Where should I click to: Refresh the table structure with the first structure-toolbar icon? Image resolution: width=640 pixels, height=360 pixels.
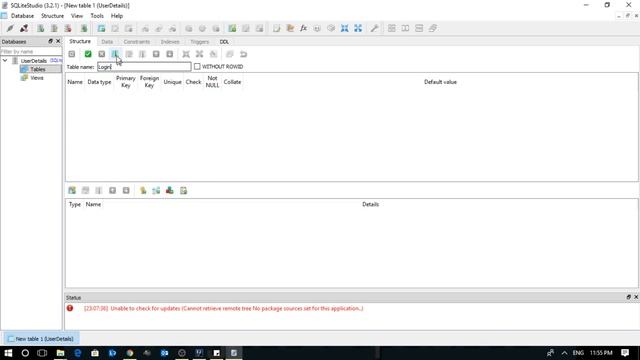[x=72, y=54]
